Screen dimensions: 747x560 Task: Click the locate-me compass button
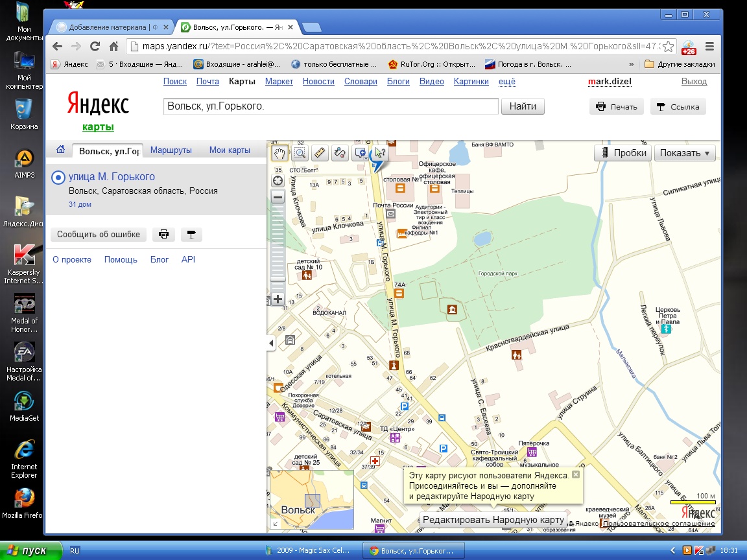[x=278, y=181]
